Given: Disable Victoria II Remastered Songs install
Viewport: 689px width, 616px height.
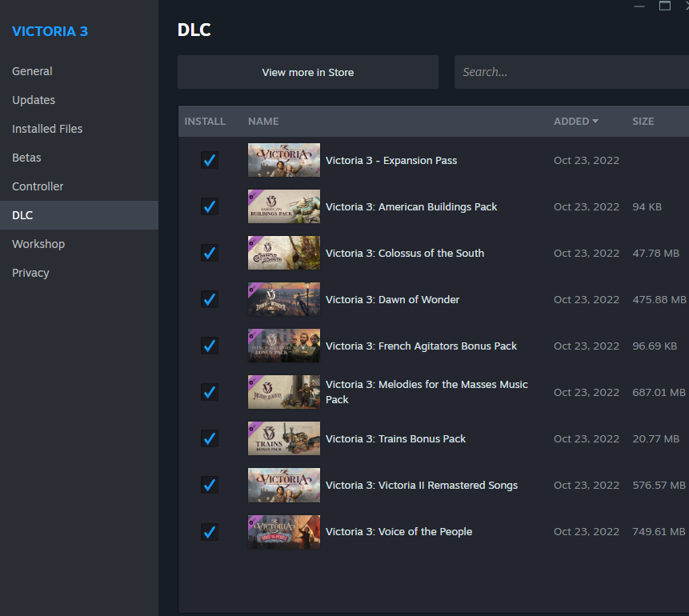Looking at the screenshot, I should (210, 485).
